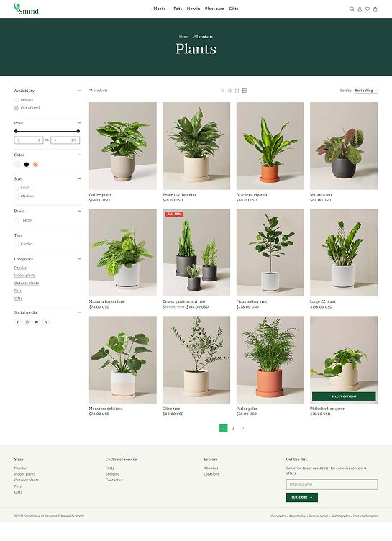Open the Gifts navigation item

[x=234, y=9]
